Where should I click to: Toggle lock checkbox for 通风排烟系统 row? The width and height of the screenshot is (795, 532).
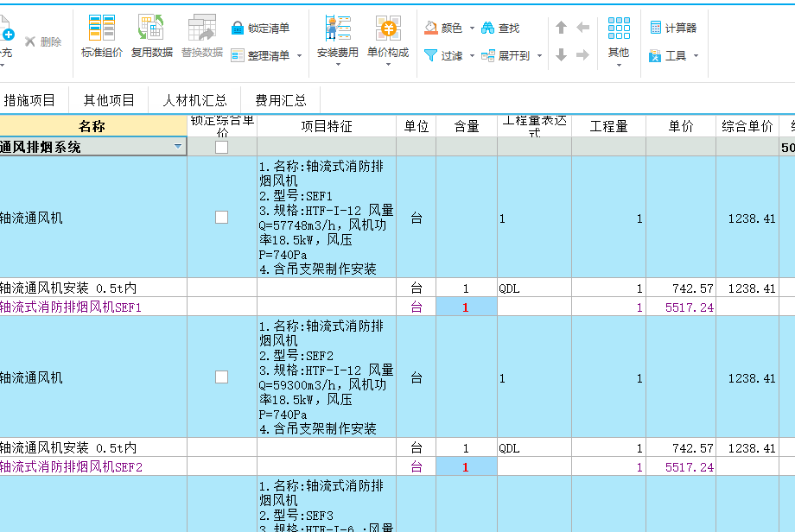click(221, 147)
